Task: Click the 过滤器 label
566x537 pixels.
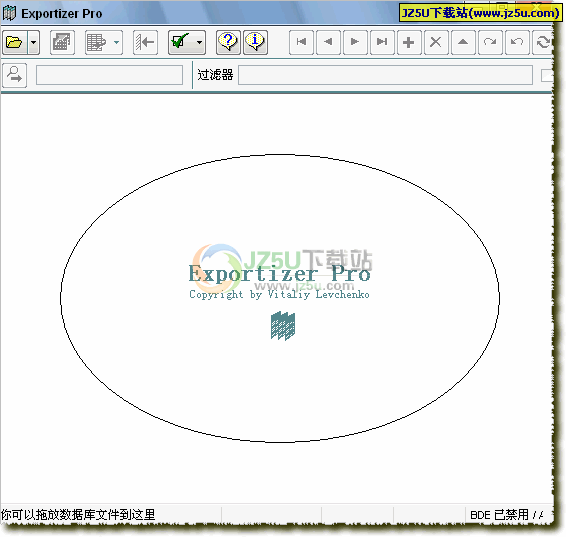Action: 215,75
